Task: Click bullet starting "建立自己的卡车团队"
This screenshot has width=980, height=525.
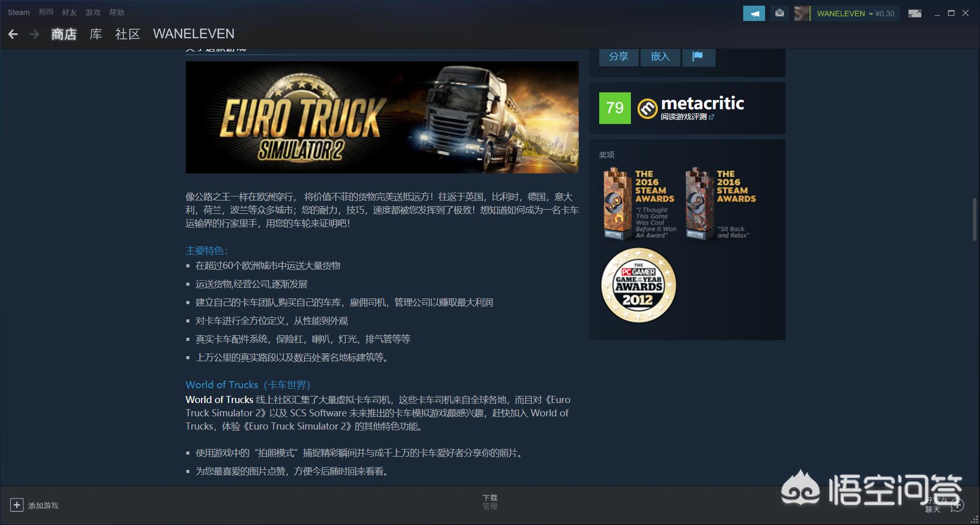Action: [x=345, y=303]
